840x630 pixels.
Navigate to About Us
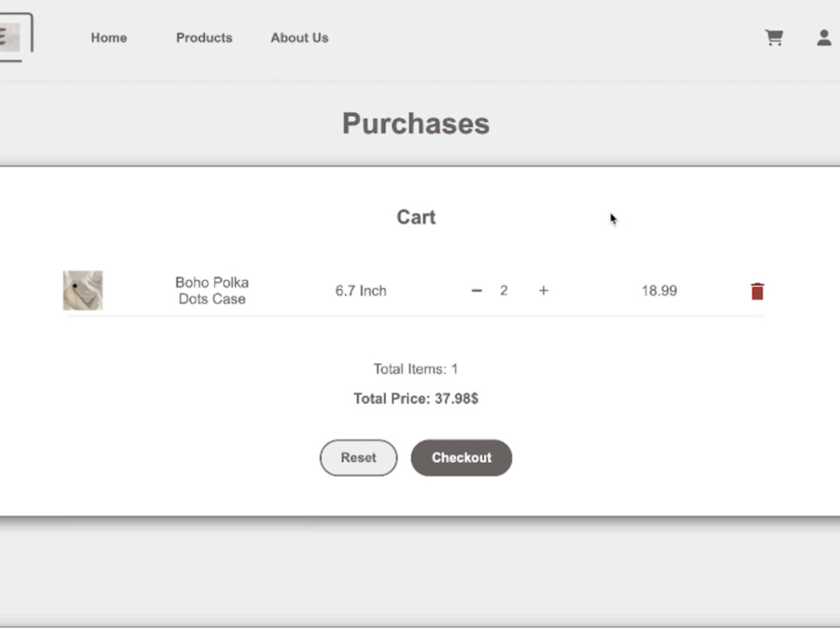tap(300, 38)
